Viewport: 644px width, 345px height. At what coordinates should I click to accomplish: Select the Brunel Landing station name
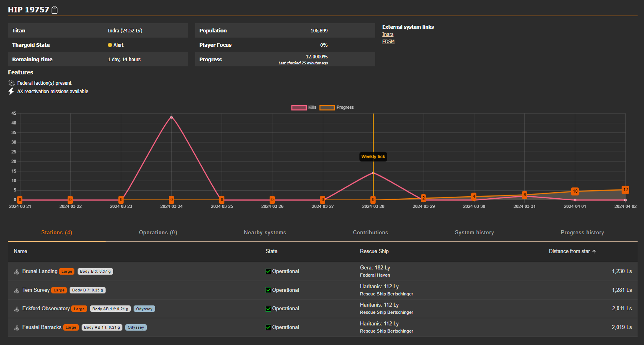tap(40, 271)
